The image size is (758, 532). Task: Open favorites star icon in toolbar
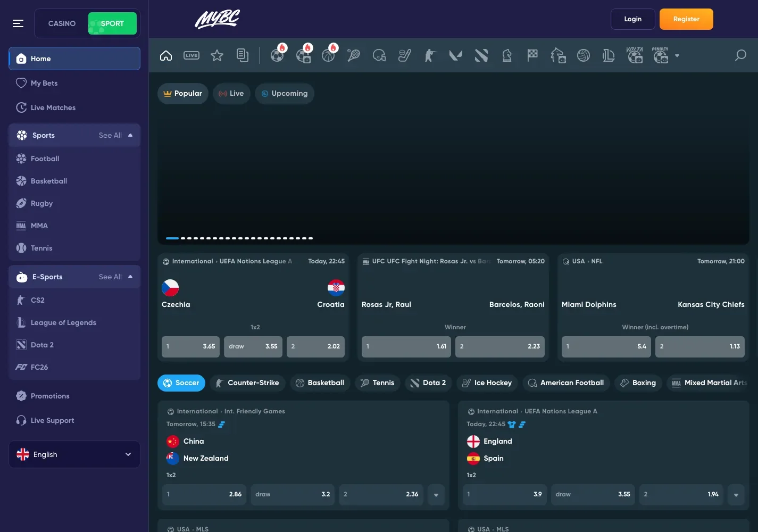click(217, 55)
